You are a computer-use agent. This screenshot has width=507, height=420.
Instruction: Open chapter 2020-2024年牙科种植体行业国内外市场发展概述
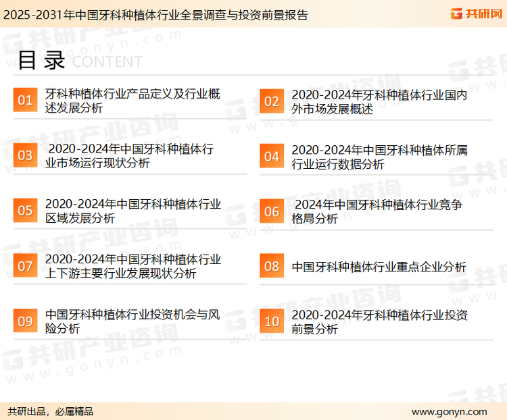pyautogui.click(x=379, y=102)
